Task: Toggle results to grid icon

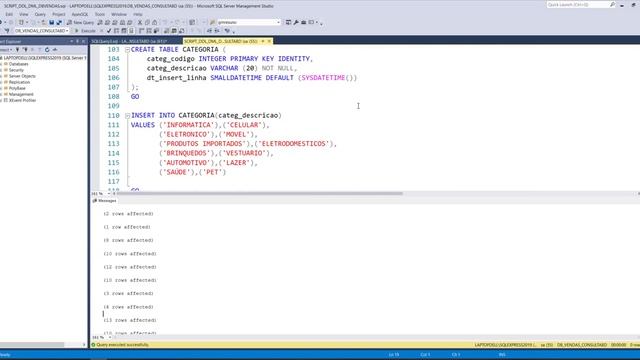Action: [x=174, y=31]
